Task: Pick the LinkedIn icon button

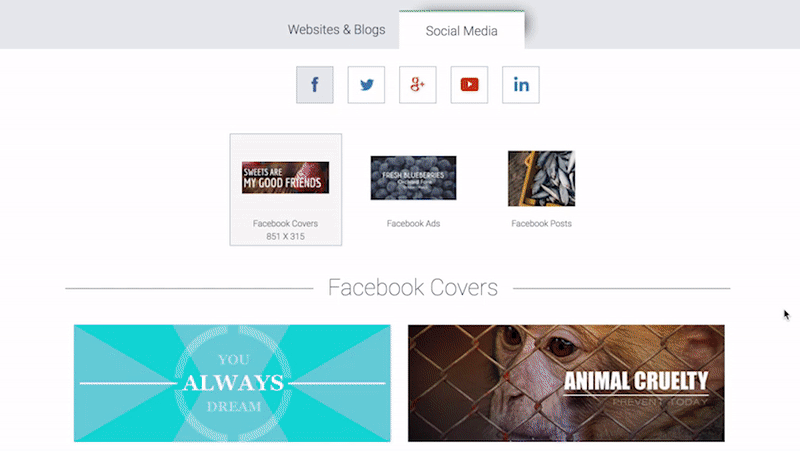Action: coord(521,85)
